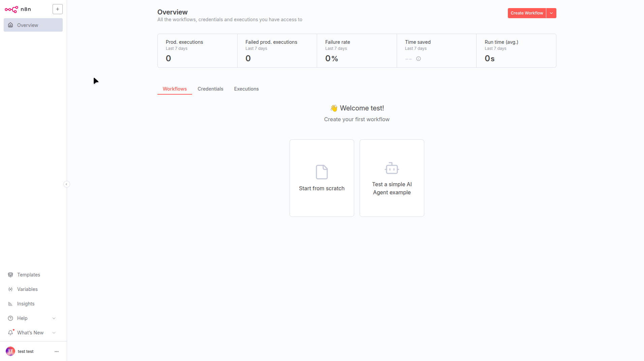The width and height of the screenshot is (644, 361).
Task: Click the Start from scratch file icon
Action: [x=321, y=172]
